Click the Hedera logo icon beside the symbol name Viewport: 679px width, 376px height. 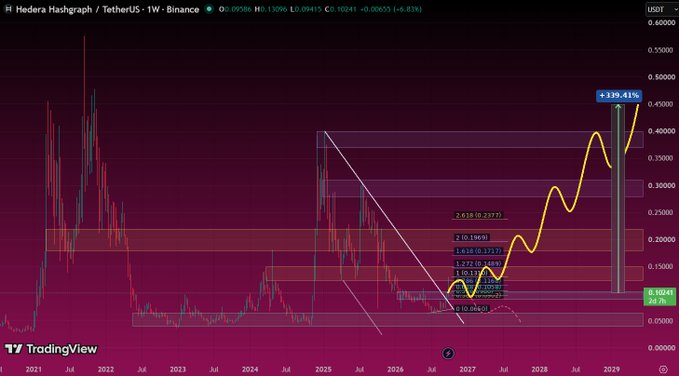pos(8,9)
